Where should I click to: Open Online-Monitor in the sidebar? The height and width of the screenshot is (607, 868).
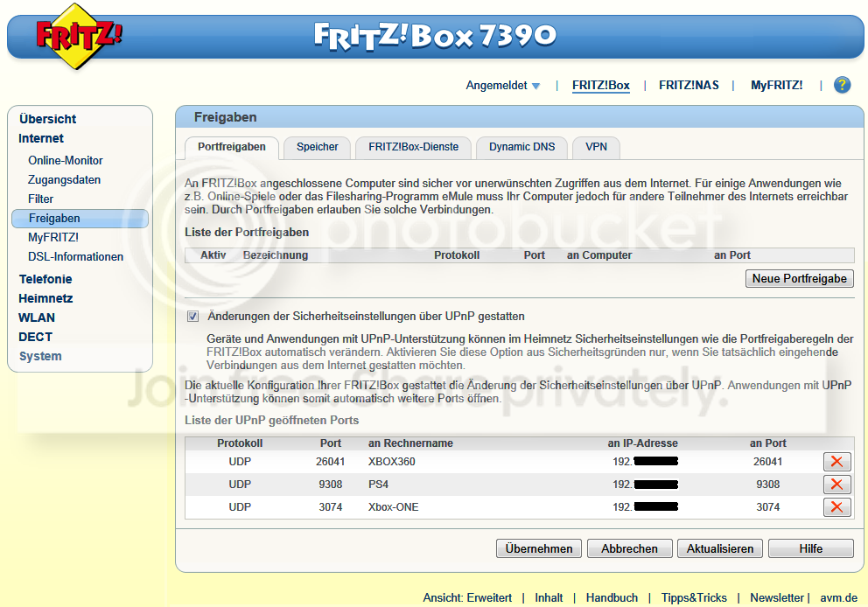tap(66, 160)
